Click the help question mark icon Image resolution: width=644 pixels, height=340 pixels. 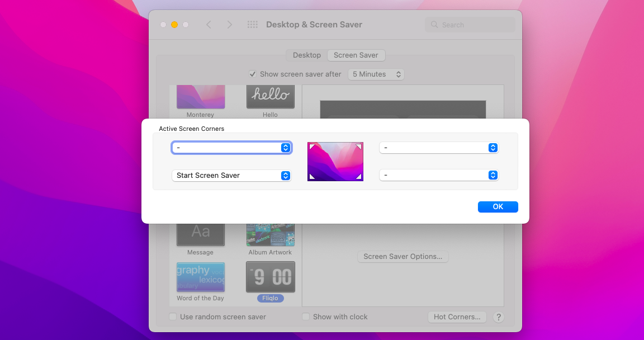(x=499, y=317)
